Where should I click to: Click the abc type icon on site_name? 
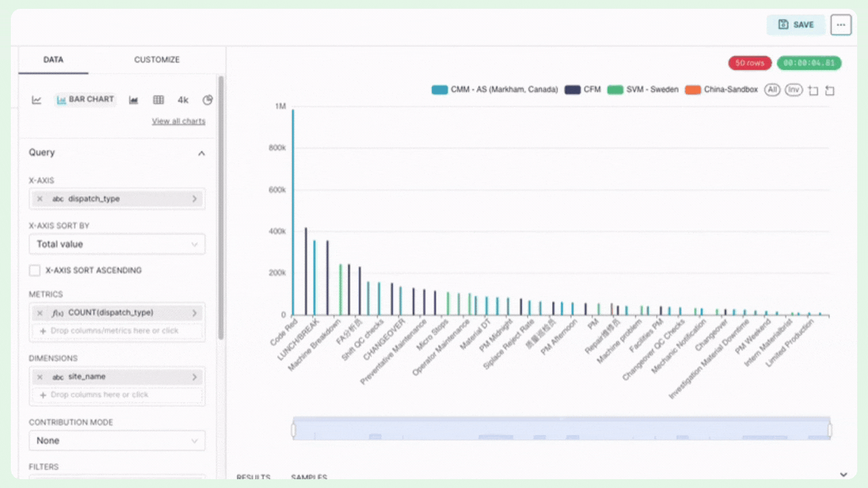point(58,377)
